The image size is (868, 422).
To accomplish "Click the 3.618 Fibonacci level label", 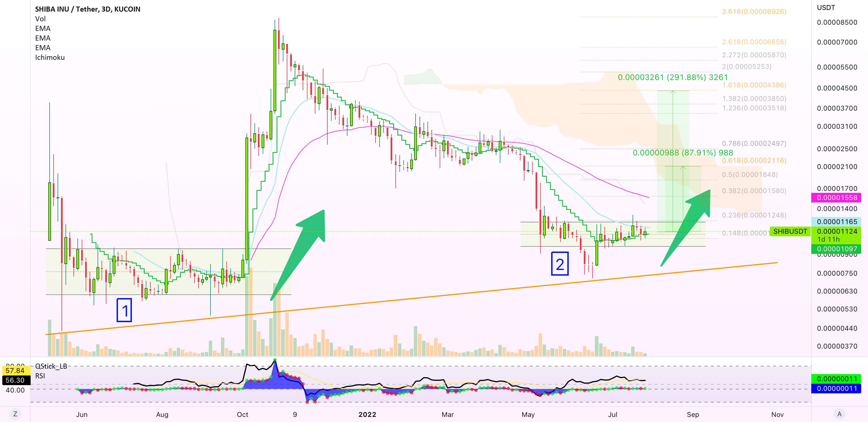I will 754,11.
